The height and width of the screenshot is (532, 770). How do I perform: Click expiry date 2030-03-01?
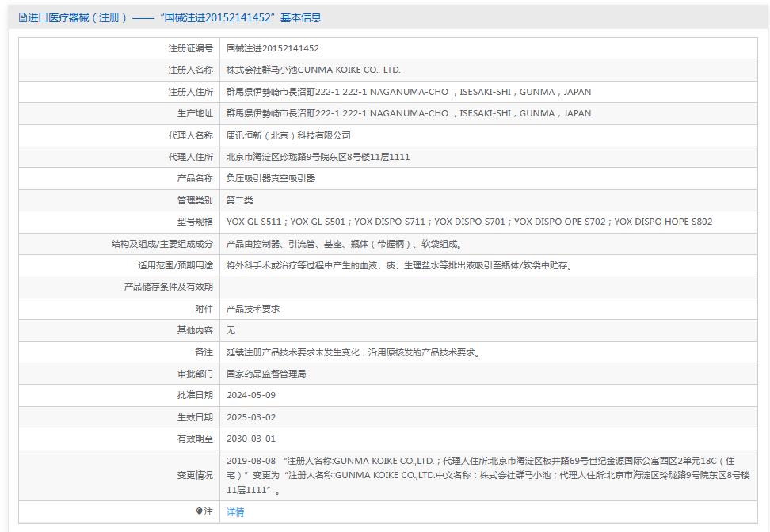click(251, 439)
